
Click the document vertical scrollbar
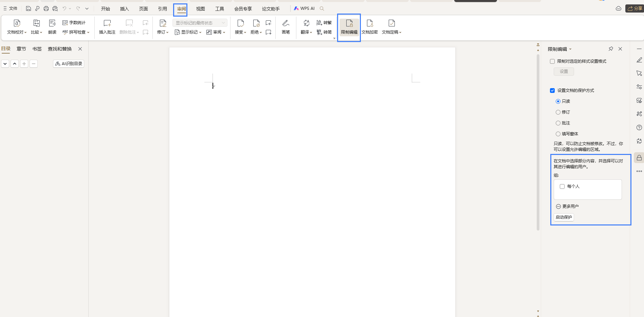pyautogui.click(x=538, y=142)
